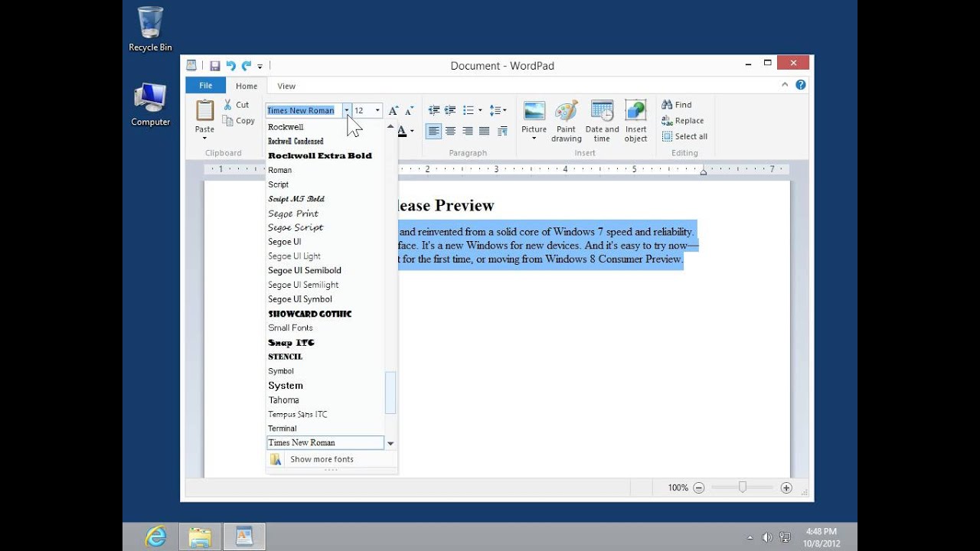Open Internet Explorer from the taskbar
This screenshot has height=551, width=980.
(156, 536)
